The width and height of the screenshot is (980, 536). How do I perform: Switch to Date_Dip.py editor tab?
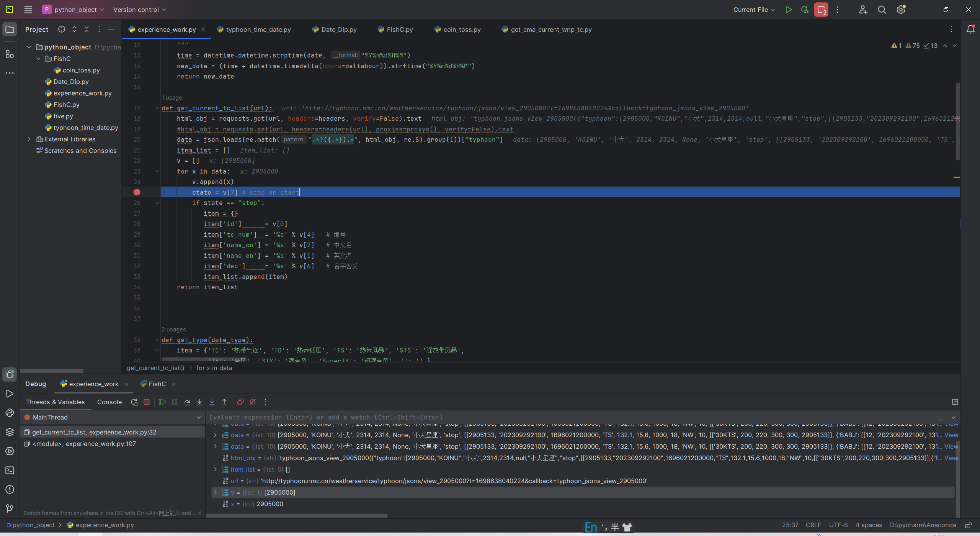(335, 30)
